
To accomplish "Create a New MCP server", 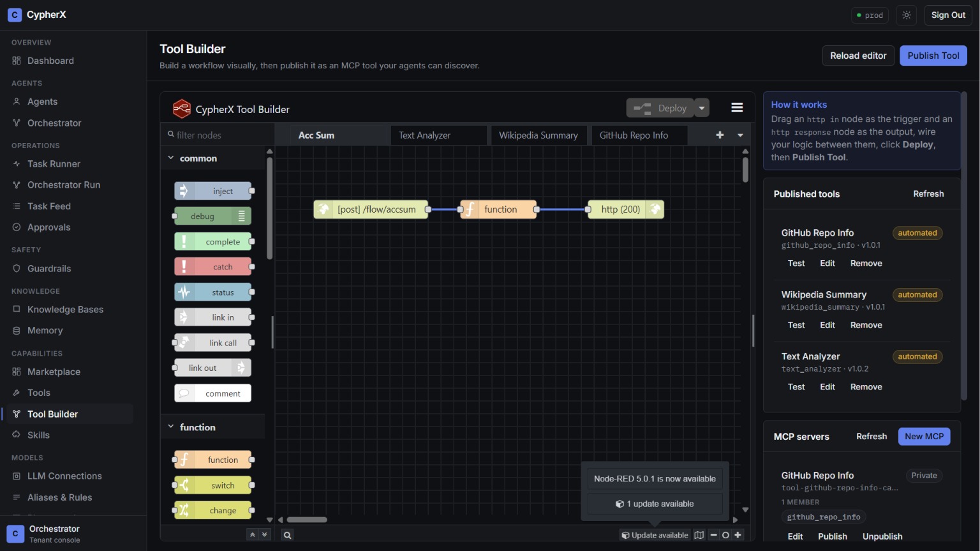I will pyautogui.click(x=924, y=437).
